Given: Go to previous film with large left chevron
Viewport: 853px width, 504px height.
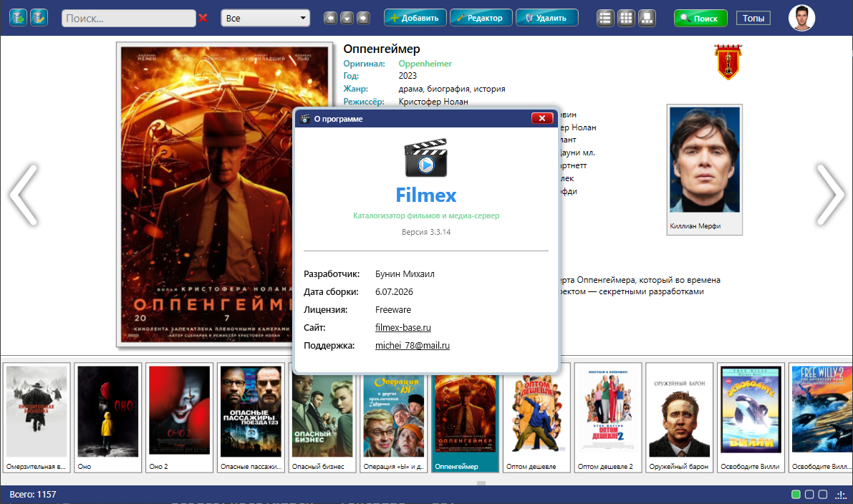Looking at the screenshot, I should point(24,195).
